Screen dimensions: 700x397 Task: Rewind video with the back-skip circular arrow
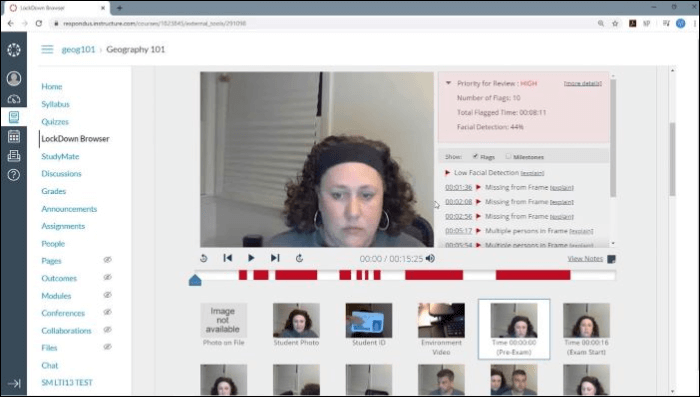(x=204, y=258)
